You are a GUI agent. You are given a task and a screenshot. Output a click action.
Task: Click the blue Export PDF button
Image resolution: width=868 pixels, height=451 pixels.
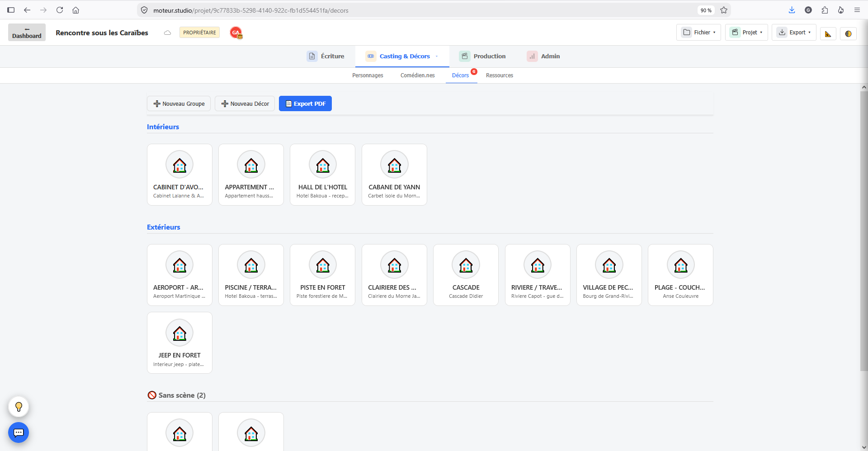point(305,103)
